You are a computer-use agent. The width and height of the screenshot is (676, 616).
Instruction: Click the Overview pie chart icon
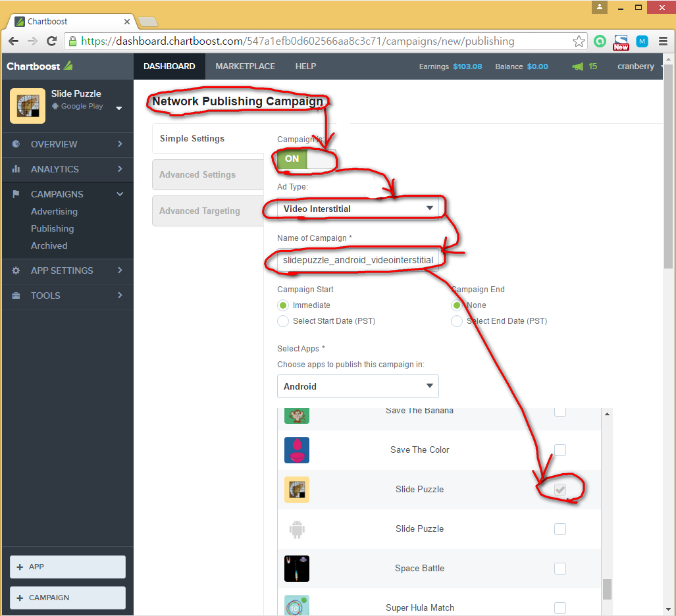pos(16,144)
